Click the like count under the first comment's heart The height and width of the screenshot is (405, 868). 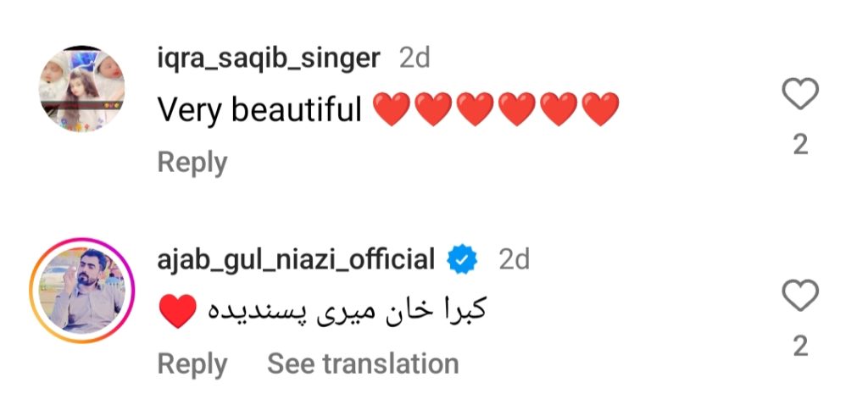point(800,145)
